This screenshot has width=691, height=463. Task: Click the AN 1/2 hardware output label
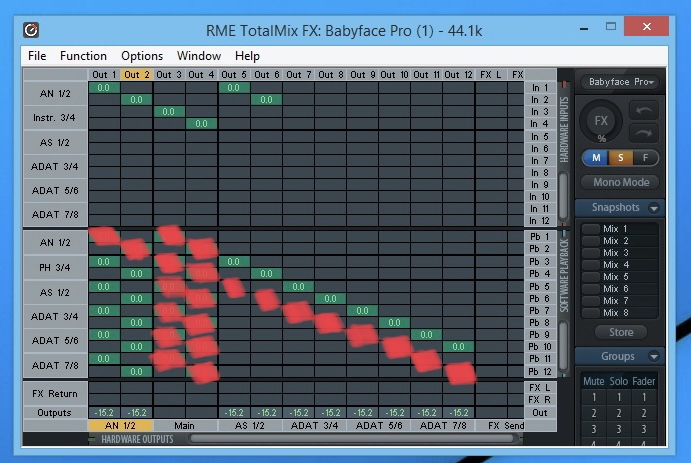(120, 426)
